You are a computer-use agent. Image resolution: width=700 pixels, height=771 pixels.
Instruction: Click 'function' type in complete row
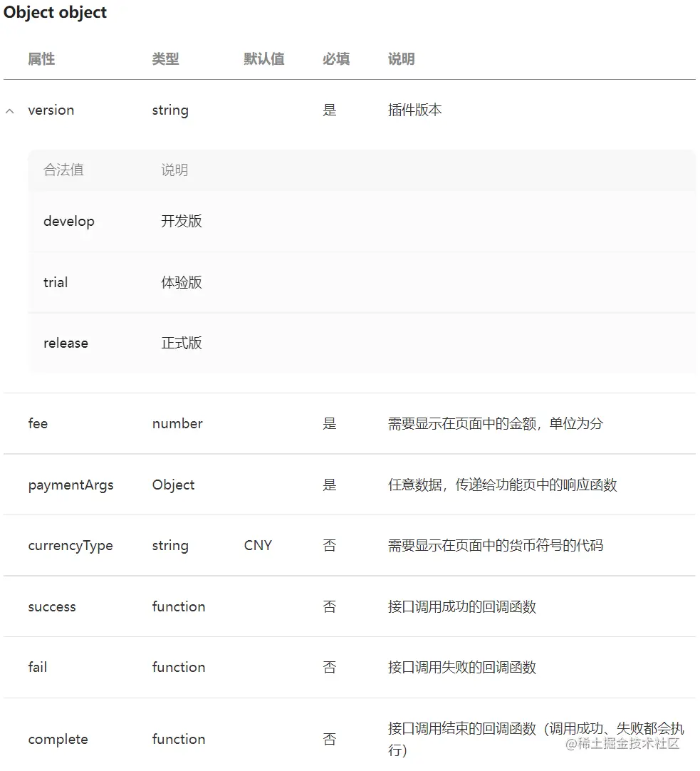(x=179, y=739)
